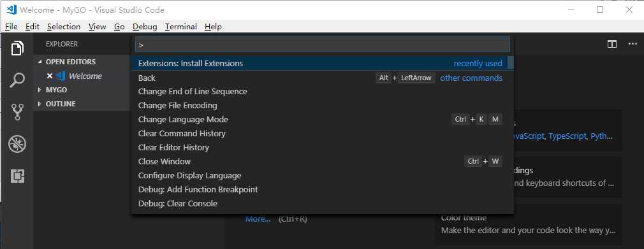Image resolution: width=644 pixels, height=249 pixels.
Task: Open the Selection menu
Action: point(64,27)
